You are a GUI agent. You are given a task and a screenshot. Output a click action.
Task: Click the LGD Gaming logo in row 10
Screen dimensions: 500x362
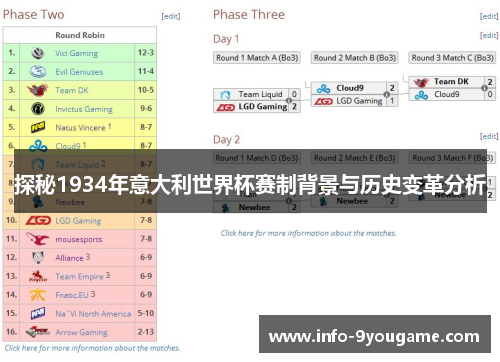click(38, 220)
